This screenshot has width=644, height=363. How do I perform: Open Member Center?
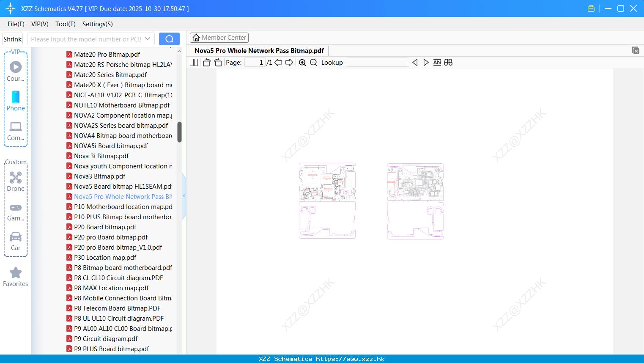click(219, 38)
